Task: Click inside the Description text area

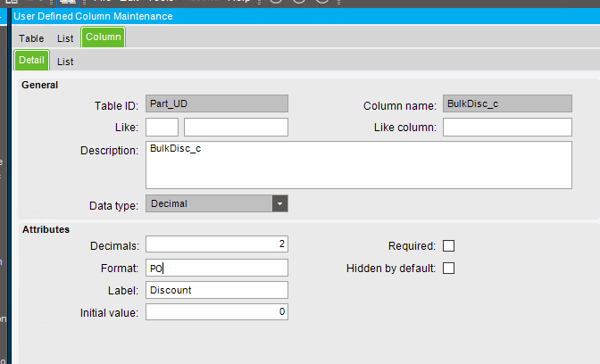Action: pyautogui.click(x=359, y=165)
